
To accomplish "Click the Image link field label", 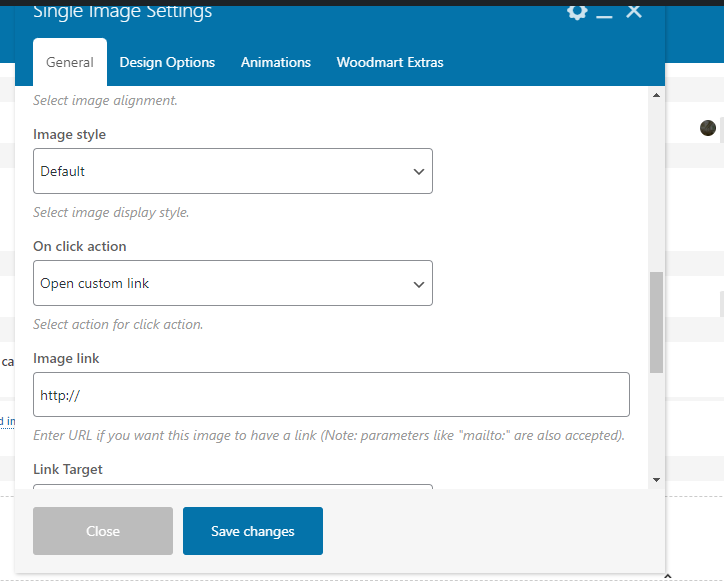I will pyautogui.click(x=66, y=358).
